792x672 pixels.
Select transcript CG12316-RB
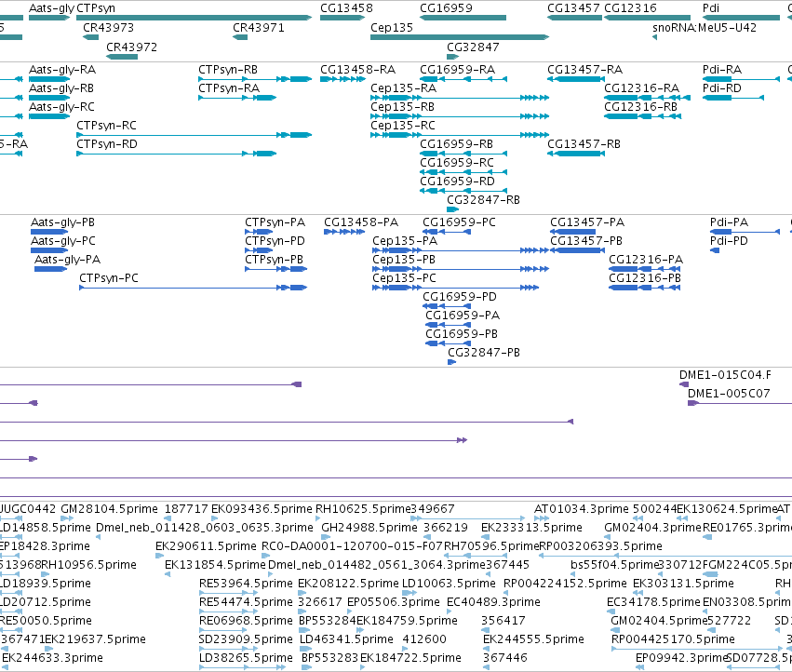(x=640, y=107)
